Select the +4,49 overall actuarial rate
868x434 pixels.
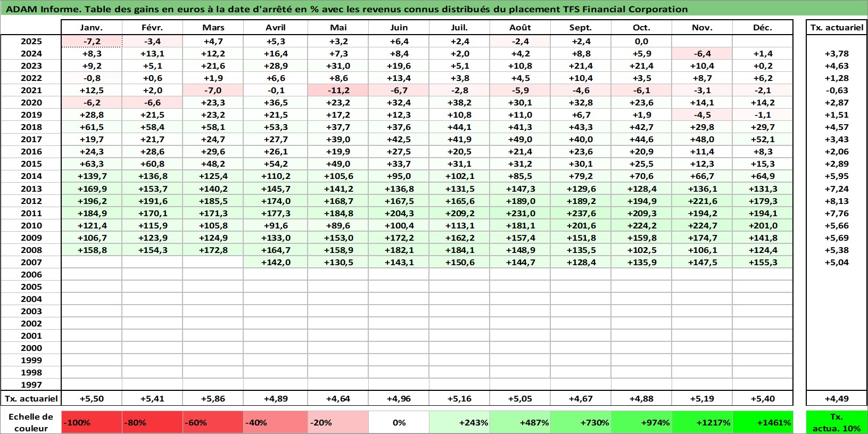pyautogui.click(x=837, y=398)
